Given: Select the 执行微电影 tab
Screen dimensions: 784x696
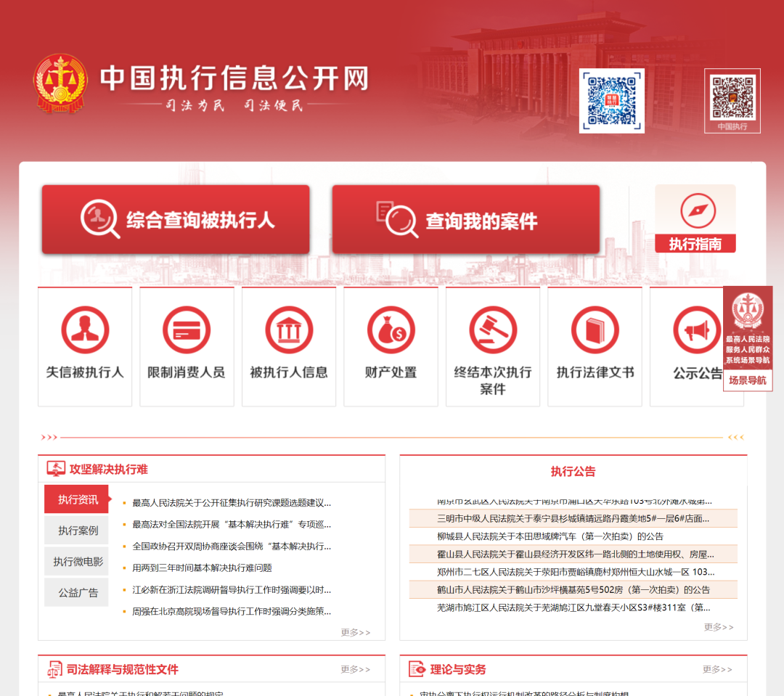Looking at the screenshot, I should 76,561.
